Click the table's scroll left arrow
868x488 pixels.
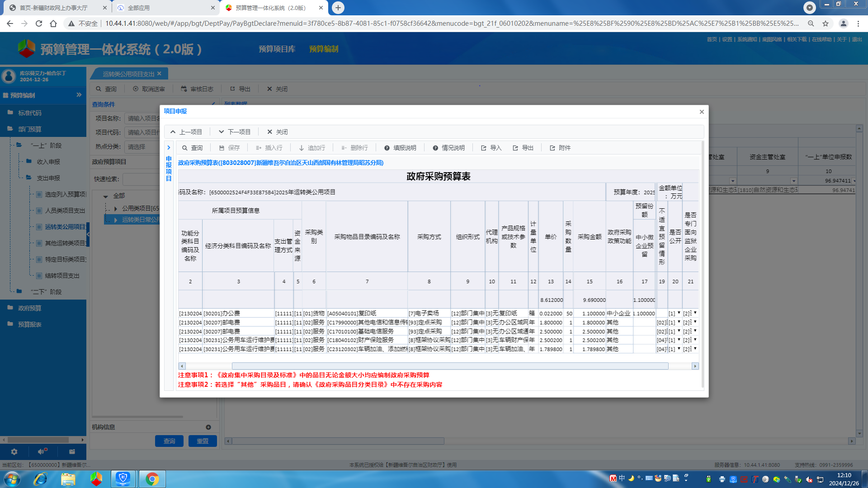point(182,366)
